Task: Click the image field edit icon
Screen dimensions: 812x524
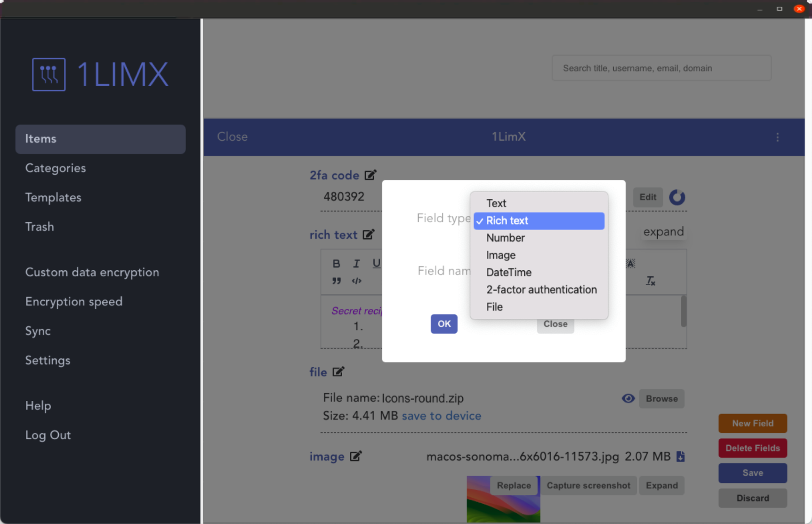Action: coord(356,456)
